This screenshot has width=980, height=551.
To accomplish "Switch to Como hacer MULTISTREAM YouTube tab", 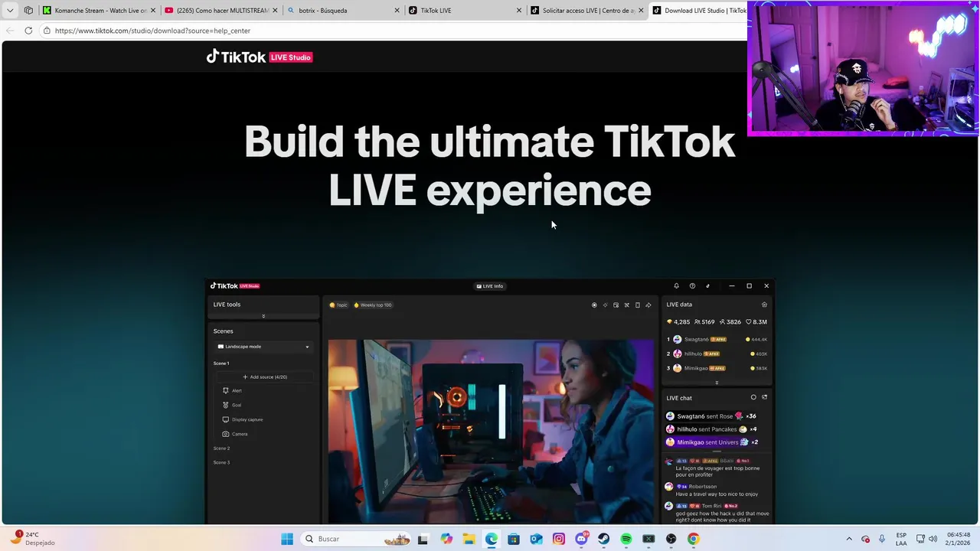I will click(217, 11).
